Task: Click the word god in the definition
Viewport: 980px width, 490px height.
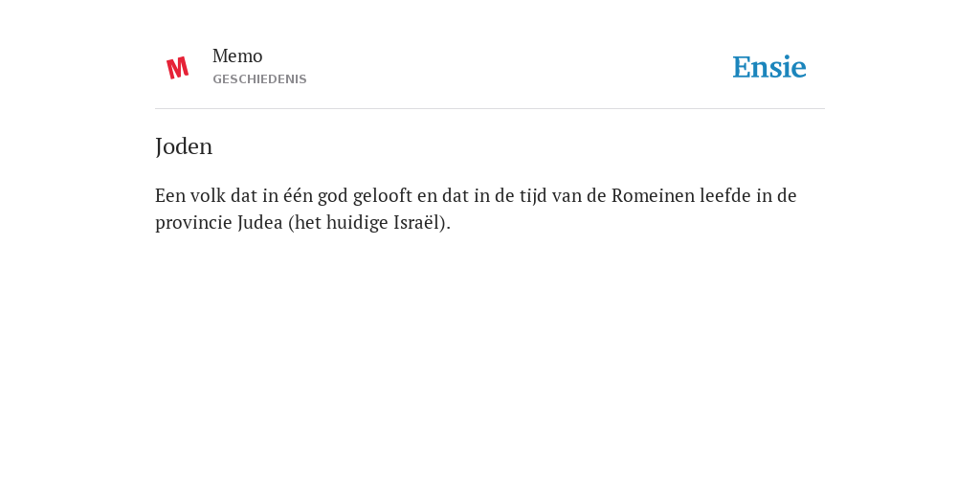Action: tap(333, 197)
